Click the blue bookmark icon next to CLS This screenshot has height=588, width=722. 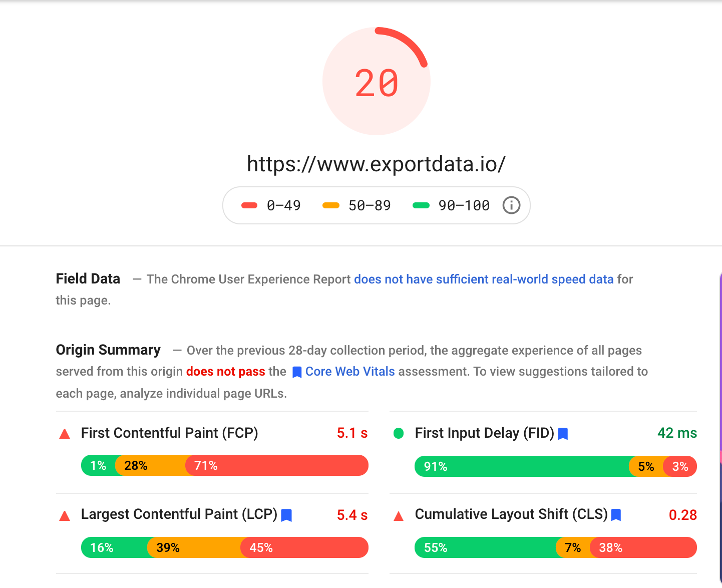(616, 515)
